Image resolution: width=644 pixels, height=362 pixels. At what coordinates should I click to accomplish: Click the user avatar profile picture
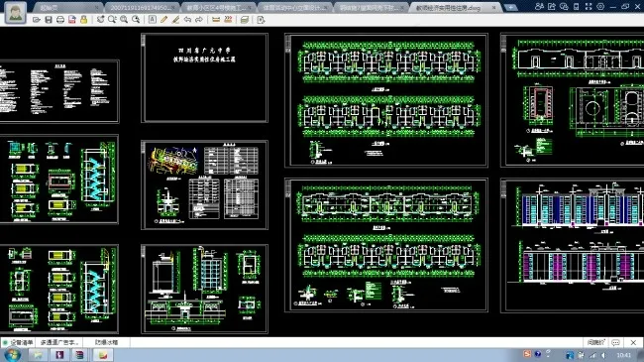[16, 12]
